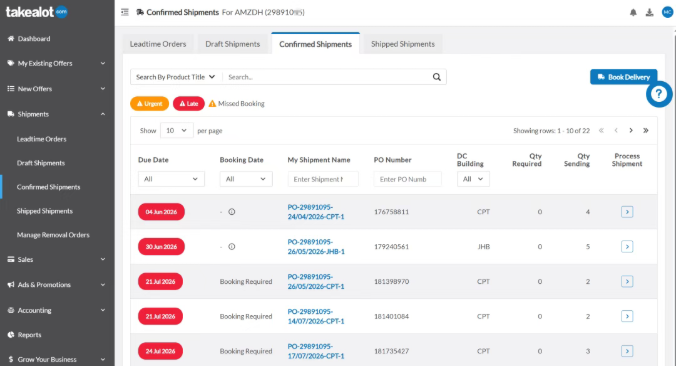The height and width of the screenshot is (368, 679).
Task: Jump to last page of results
Action: point(646,131)
